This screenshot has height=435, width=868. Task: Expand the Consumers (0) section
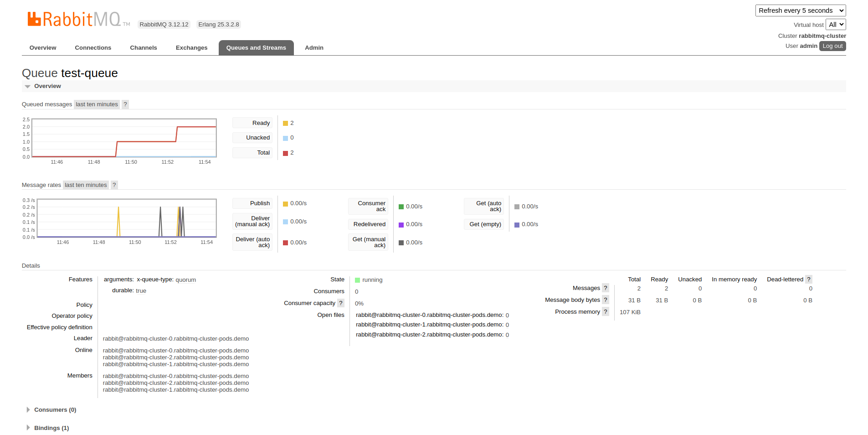[x=55, y=410]
